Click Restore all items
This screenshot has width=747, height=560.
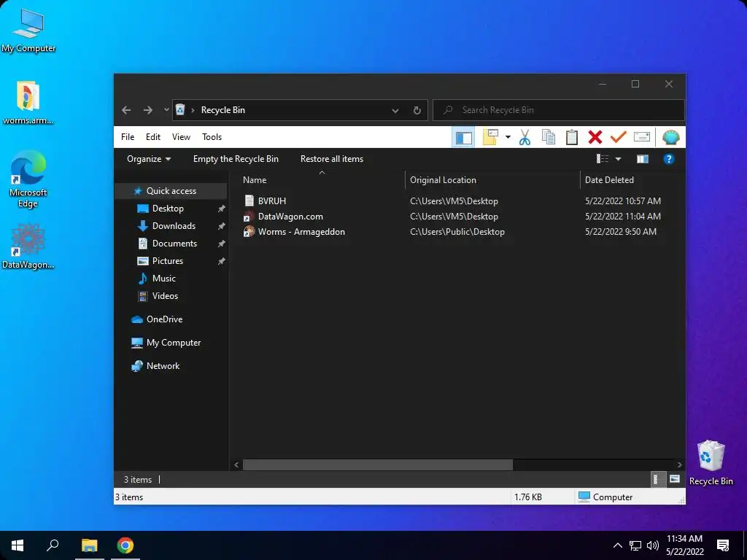click(332, 159)
